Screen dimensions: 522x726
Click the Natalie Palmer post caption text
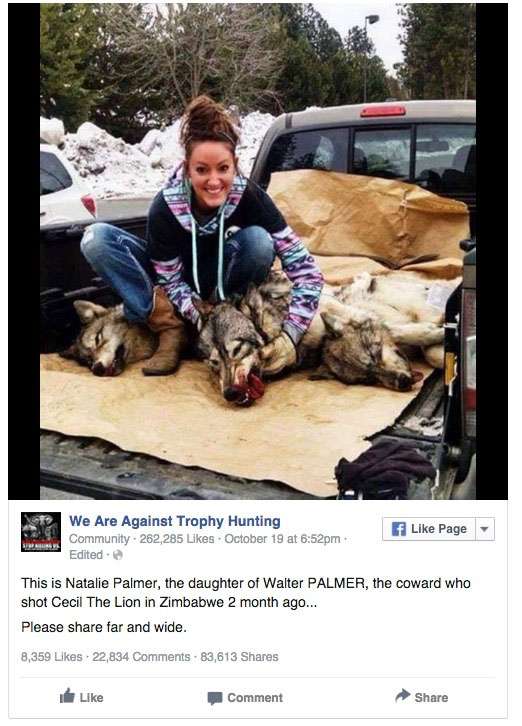point(245,592)
